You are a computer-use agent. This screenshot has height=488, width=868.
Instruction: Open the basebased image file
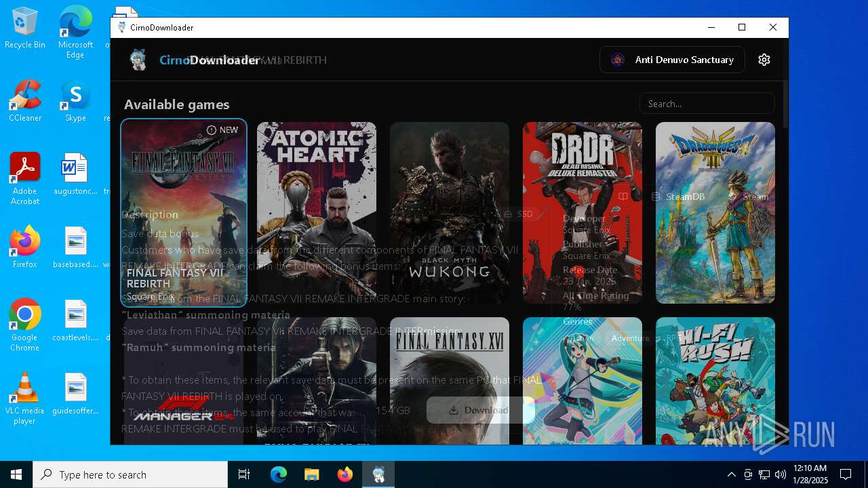[75, 247]
